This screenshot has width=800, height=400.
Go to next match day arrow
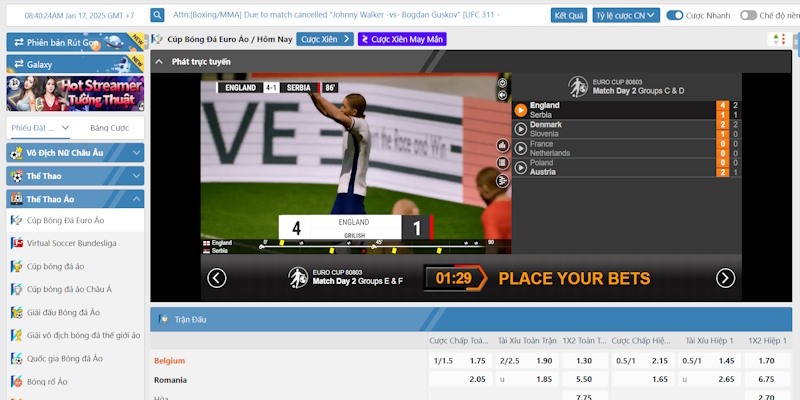(x=726, y=279)
